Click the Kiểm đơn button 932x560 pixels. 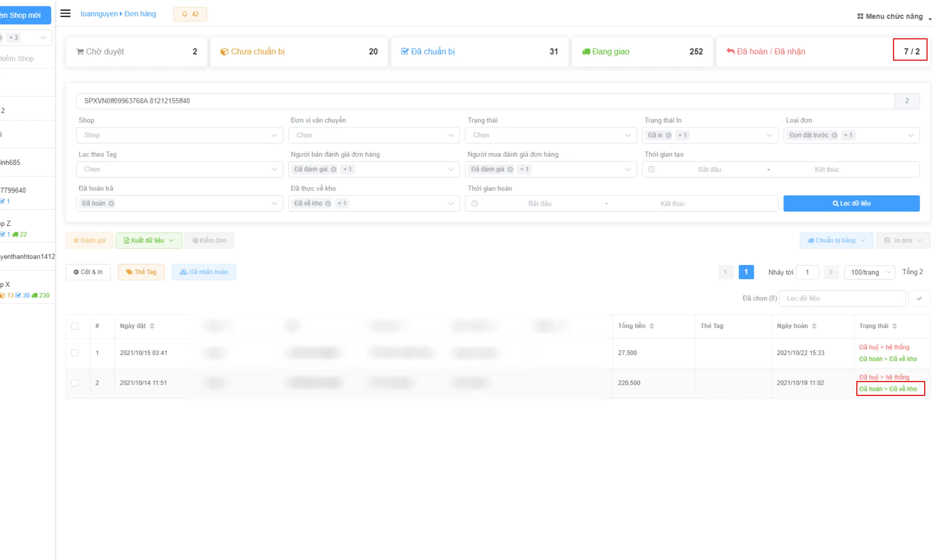point(210,241)
